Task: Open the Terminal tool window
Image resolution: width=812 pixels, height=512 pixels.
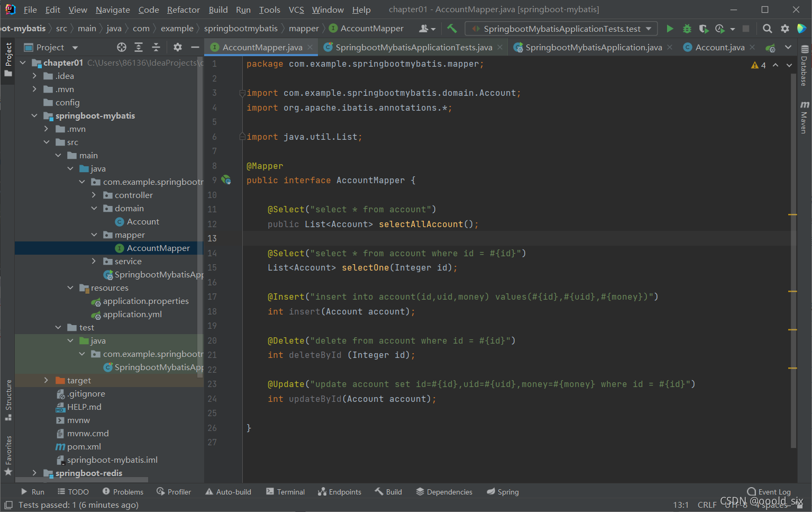Action: pyautogui.click(x=286, y=492)
